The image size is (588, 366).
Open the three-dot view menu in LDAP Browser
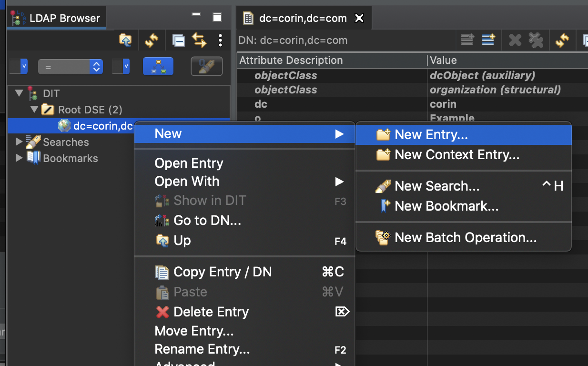pos(220,41)
